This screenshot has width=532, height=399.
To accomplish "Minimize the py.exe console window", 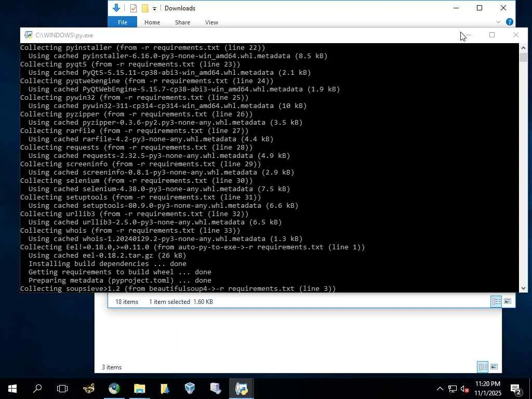I will [x=468, y=35].
